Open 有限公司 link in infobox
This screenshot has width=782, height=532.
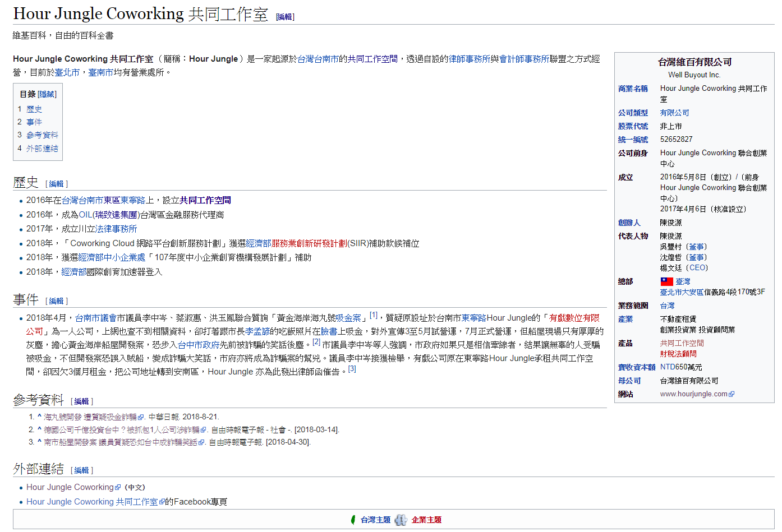click(x=674, y=113)
